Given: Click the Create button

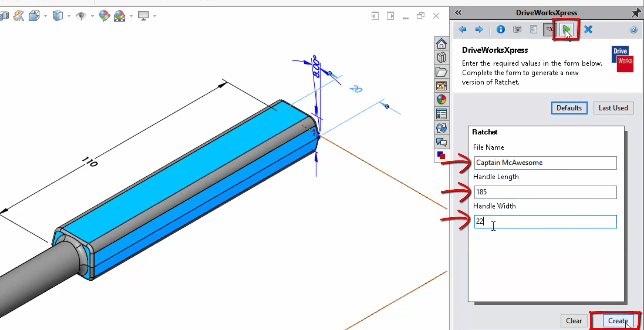Looking at the screenshot, I should (618, 321).
